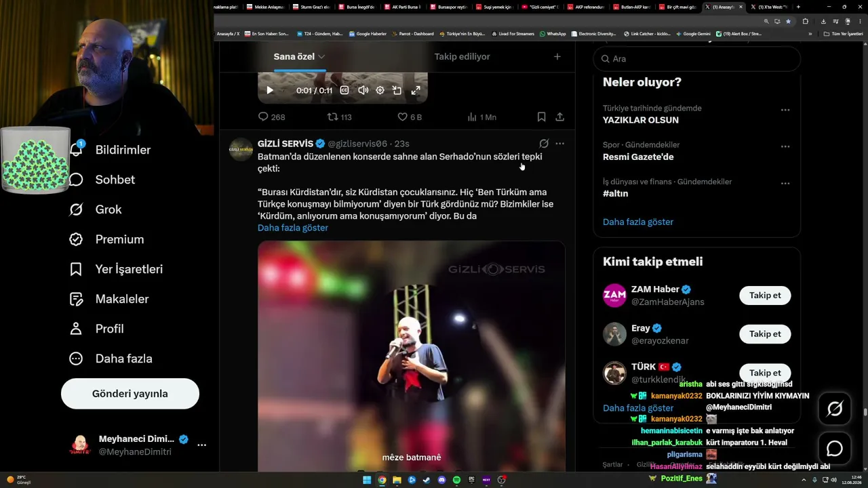View analytics showing 1 Mn views
The width and height of the screenshot is (868, 488).
click(481, 117)
